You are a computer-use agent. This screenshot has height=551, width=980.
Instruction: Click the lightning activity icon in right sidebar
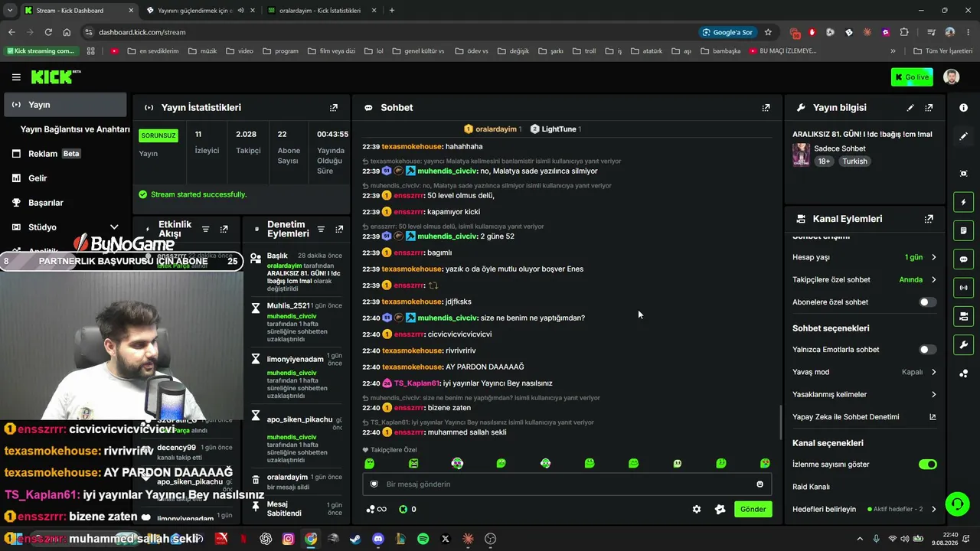click(x=963, y=202)
